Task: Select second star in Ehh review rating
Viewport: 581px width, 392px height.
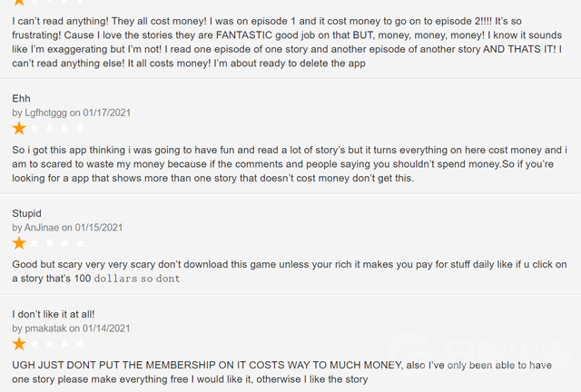Action: (34, 128)
